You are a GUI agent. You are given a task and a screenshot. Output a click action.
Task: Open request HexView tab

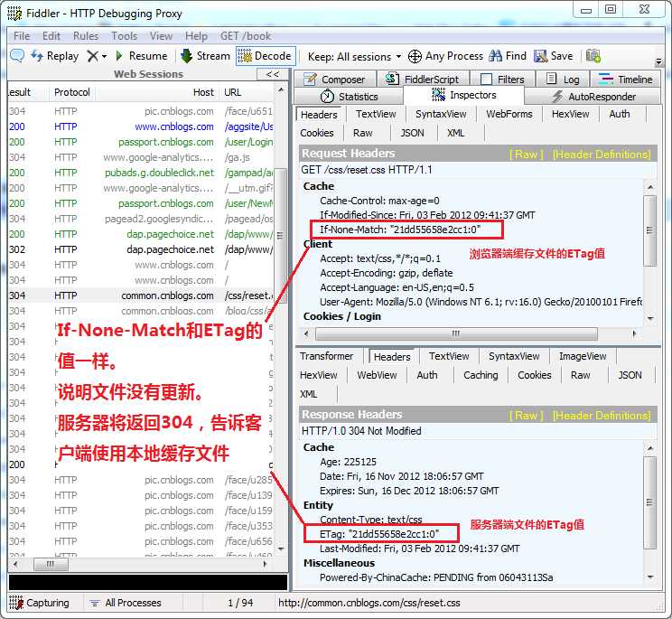point(570,114)
